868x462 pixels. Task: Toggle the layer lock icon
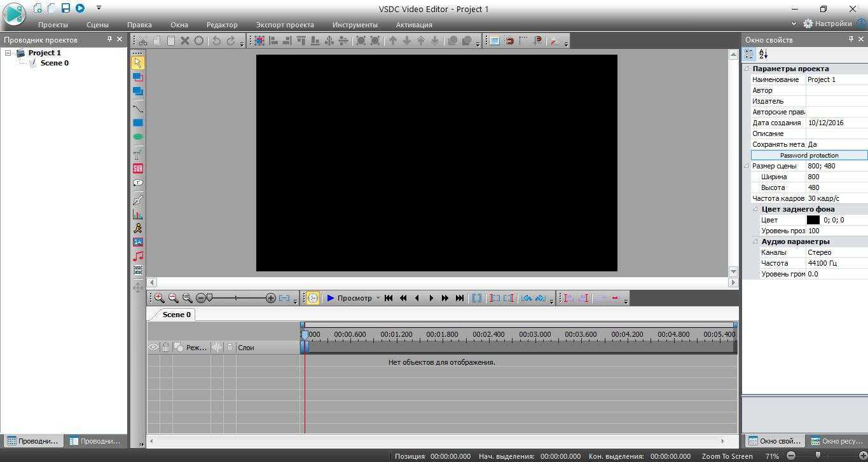[x=165, y=348]
